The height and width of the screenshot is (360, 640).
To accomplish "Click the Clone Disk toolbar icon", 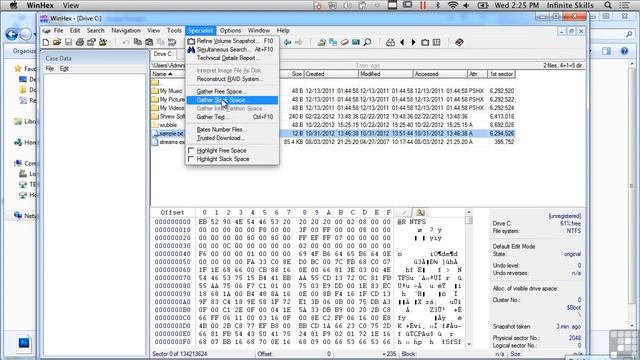I will coord(333,42).
